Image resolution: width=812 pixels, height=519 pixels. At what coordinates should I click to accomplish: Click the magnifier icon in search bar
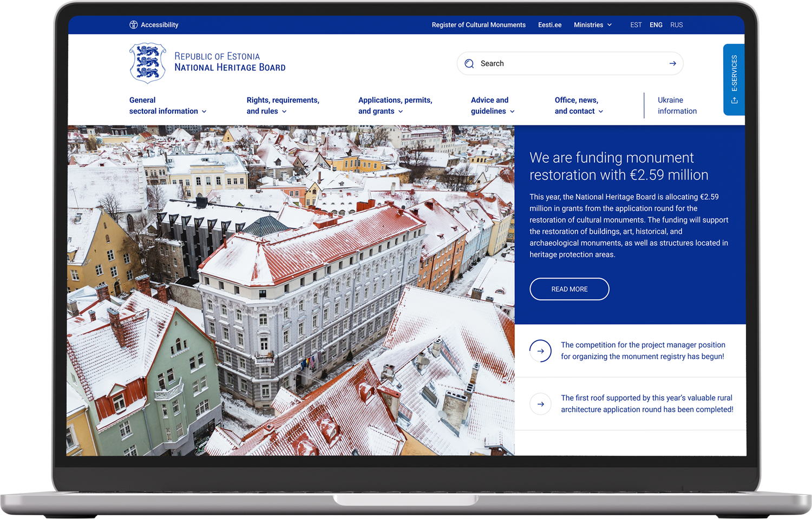click(x=469, y=64)
